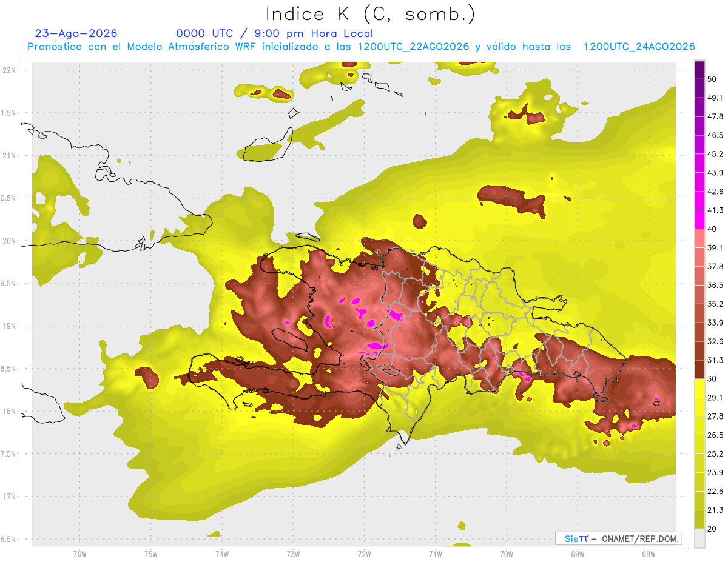Click colorbar value "33.9"
Image resolution: width=728 pixels, height=562 pixels.
click(x=715, y=323)
